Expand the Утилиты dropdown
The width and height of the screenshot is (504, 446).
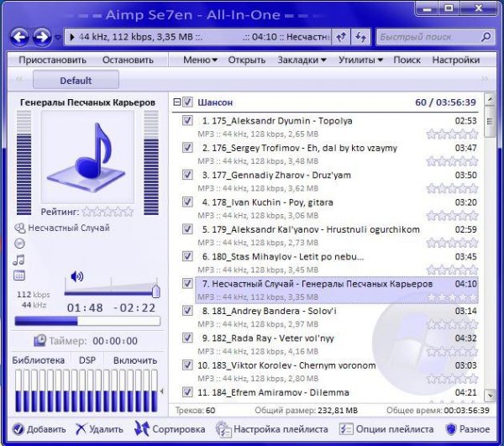pos(360,60)
